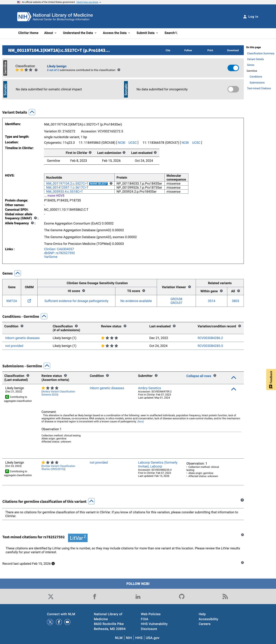Open YouTube icon under Connect with NLM
The width and height of the screenshot is (276, 644).
(x=67, y=622)
